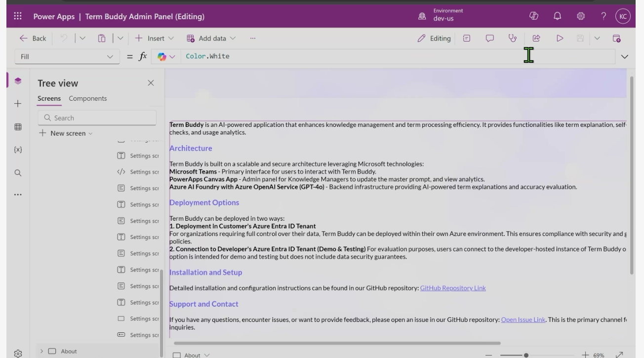Open the Data table sidebar icon
644x358 pixels.
coord(18,127)
